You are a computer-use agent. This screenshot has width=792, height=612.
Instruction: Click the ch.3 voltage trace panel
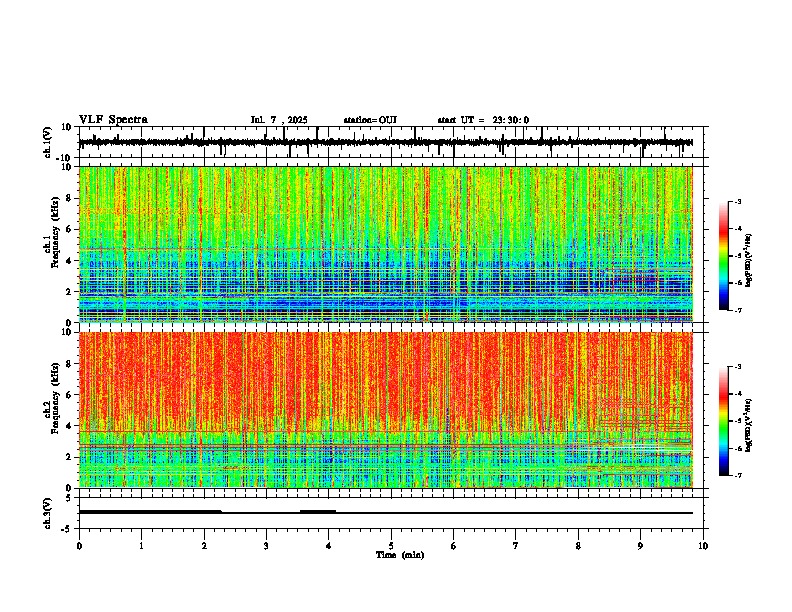[393, 513]
